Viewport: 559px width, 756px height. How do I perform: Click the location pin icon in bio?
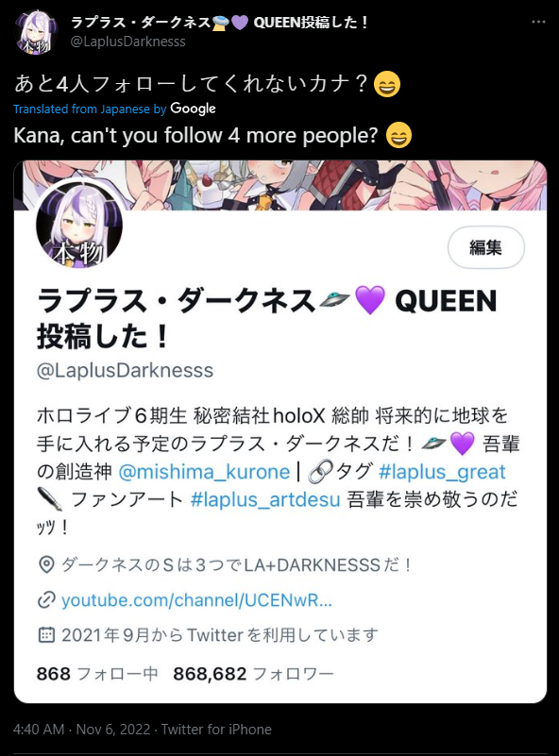click(46, 564)
